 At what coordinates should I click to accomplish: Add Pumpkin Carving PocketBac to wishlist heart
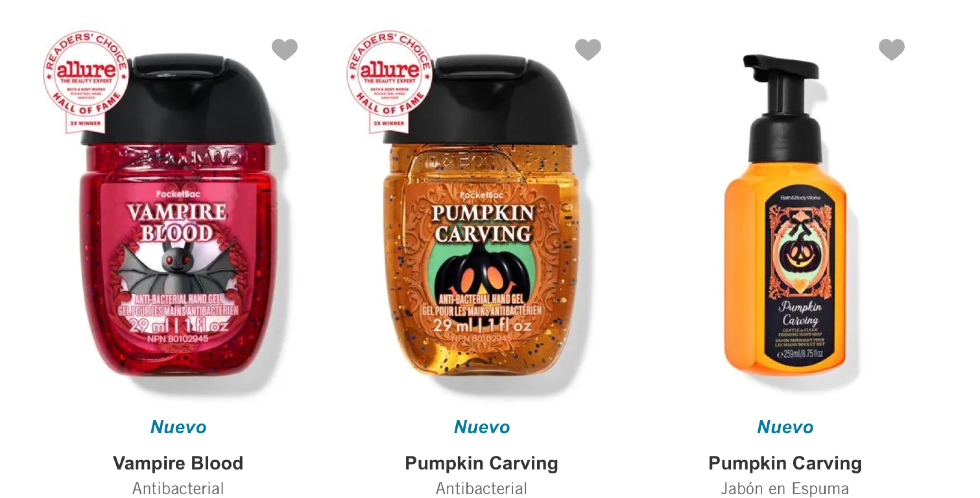tap(588, 49)
